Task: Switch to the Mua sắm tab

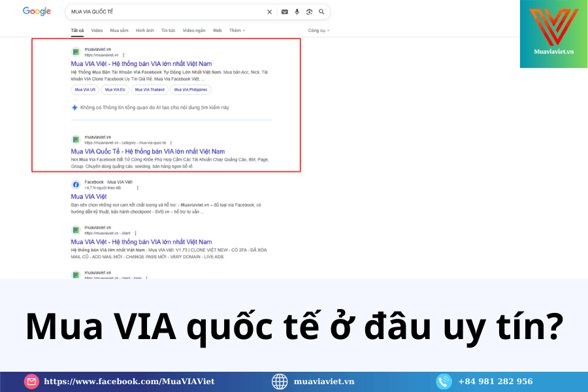Action: tap(120, 31)
